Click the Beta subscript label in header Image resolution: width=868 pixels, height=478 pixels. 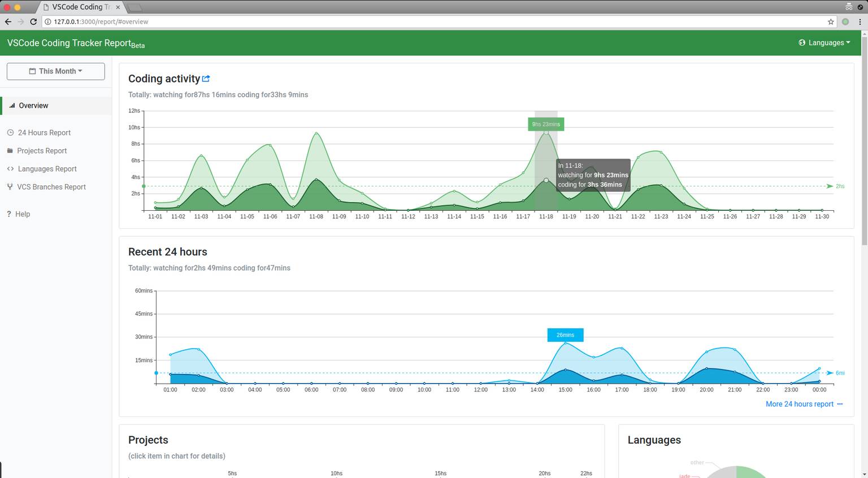(138, 46)
